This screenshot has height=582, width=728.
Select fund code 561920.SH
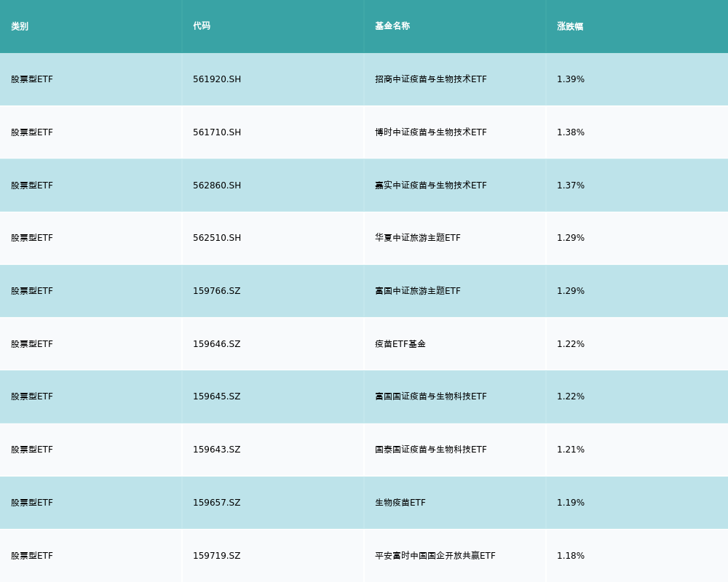click(x=217, y=79)
